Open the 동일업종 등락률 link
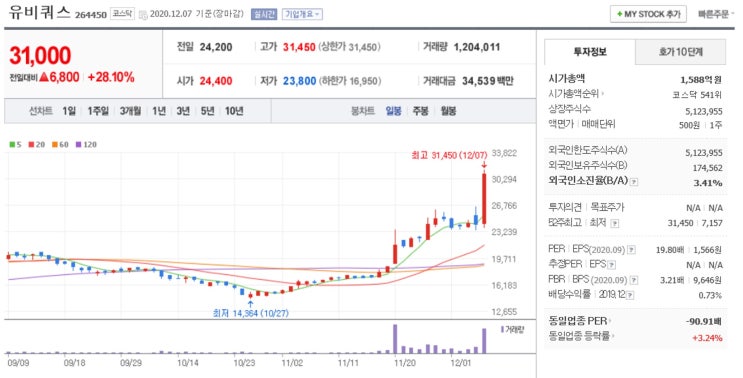Screen dimensions: 743x378 click(x=579, y=337)
